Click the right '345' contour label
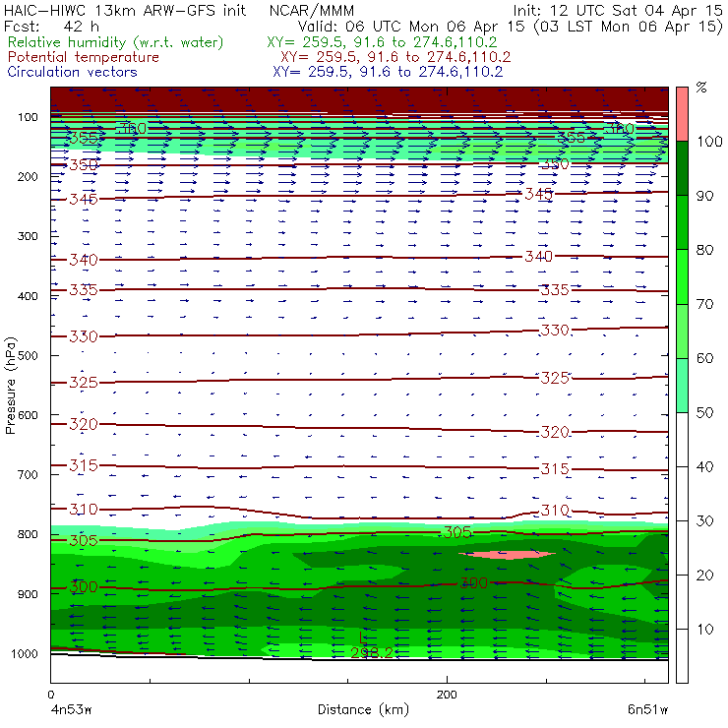The height and width of the screenshot is (728, 728). click(538, 194)
